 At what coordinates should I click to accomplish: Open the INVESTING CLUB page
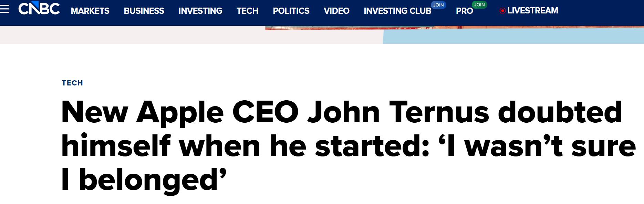tap(397, 11)
